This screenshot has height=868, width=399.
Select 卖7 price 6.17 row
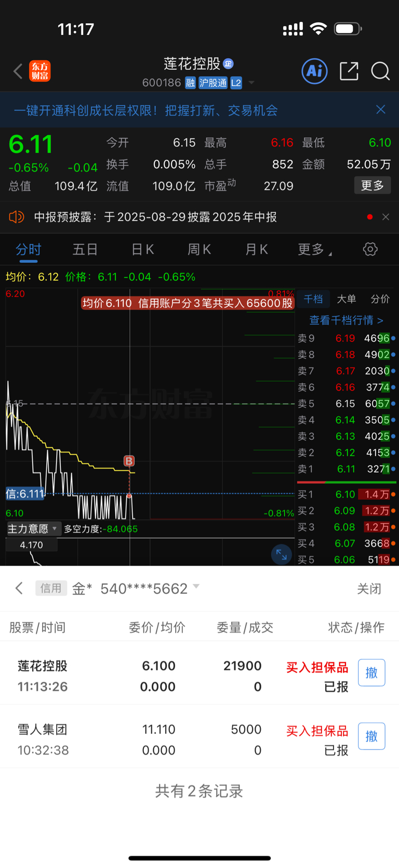click(347, 371)
